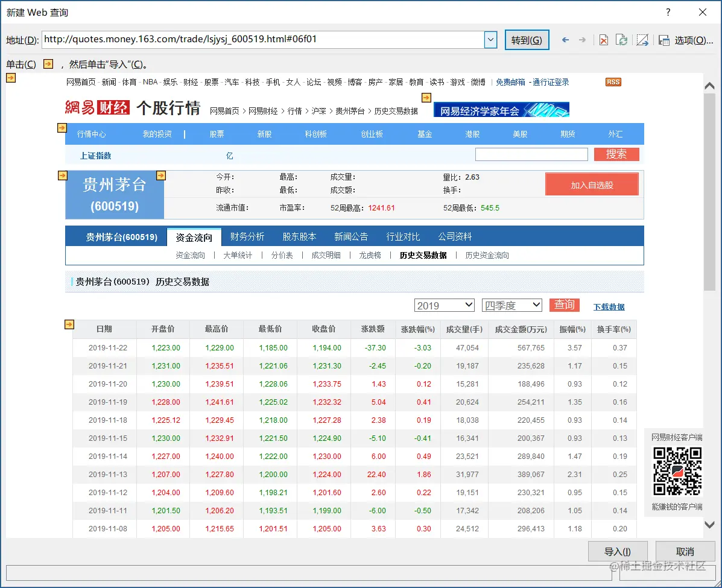Image resolution: width=722 pixels, height=588 pixels.
Task: Click the 查询 query button
Action: pos(564,305)
